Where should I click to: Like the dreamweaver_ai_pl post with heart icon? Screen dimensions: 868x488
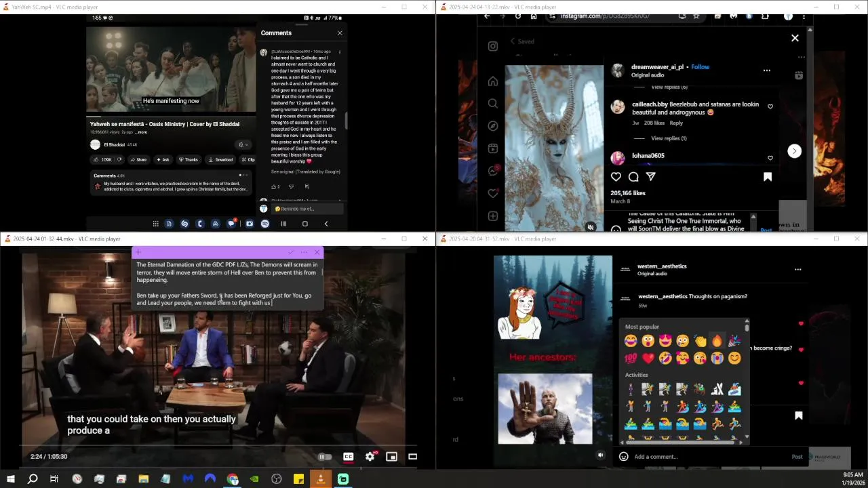(616, 177)
